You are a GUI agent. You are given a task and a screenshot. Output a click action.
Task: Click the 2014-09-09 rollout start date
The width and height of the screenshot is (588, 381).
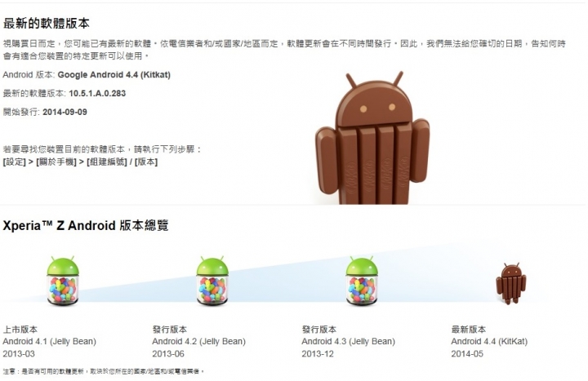[65, 112]
